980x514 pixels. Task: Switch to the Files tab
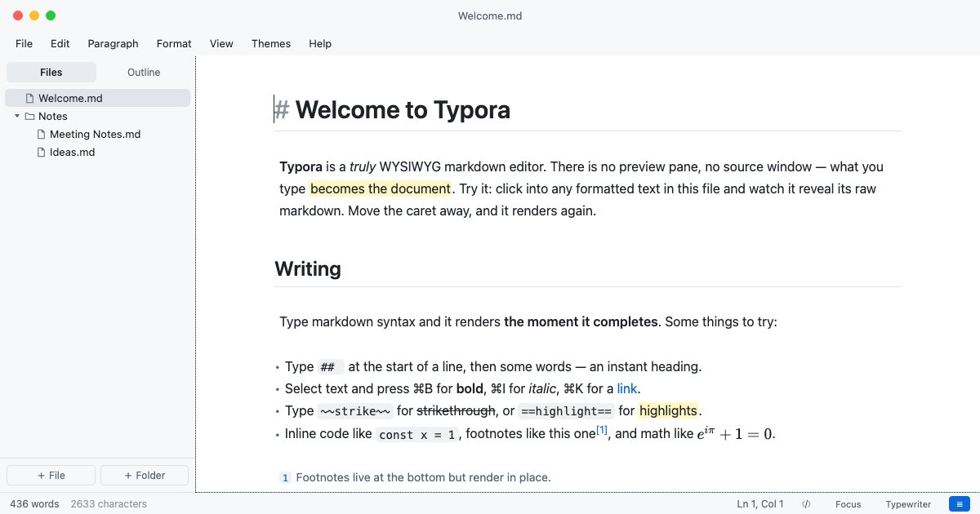(51, 73)
